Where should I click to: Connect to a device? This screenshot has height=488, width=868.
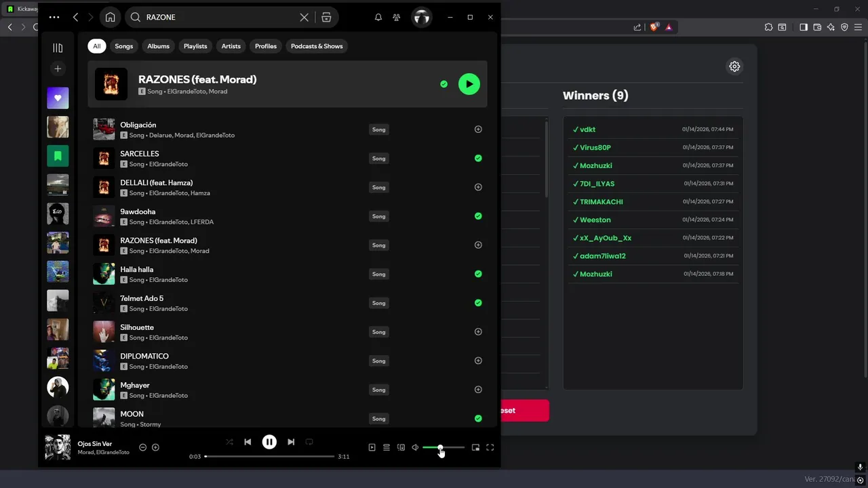click(401, 447)
